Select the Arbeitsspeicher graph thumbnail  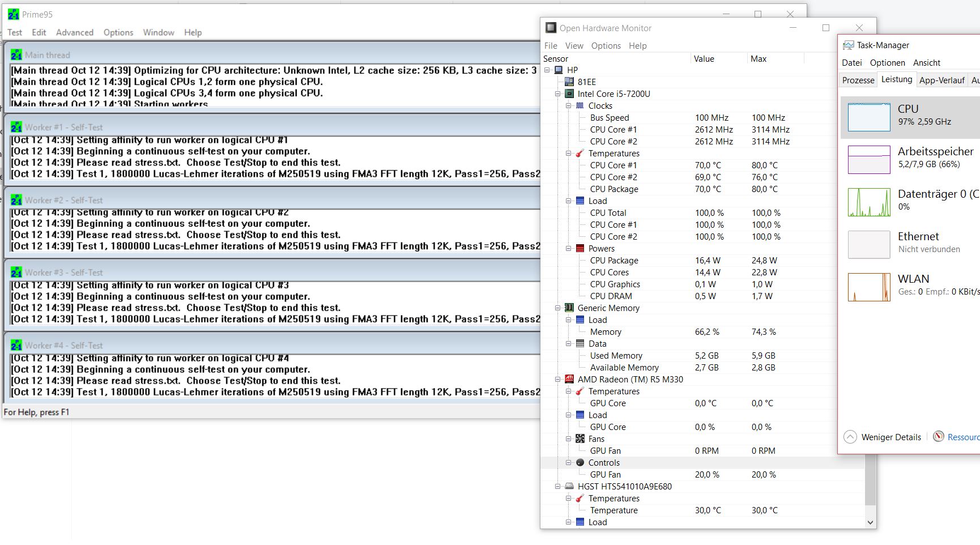pos(869,160)
